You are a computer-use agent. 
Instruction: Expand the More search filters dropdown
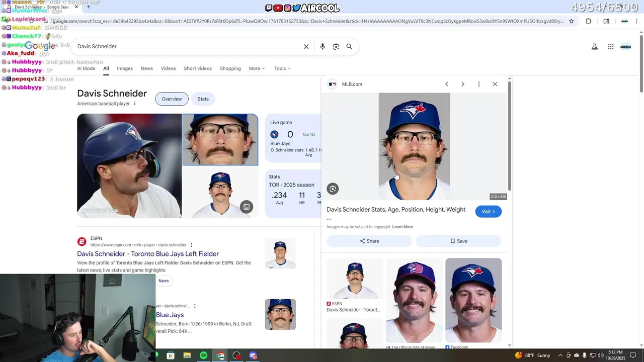coord(257,68)
